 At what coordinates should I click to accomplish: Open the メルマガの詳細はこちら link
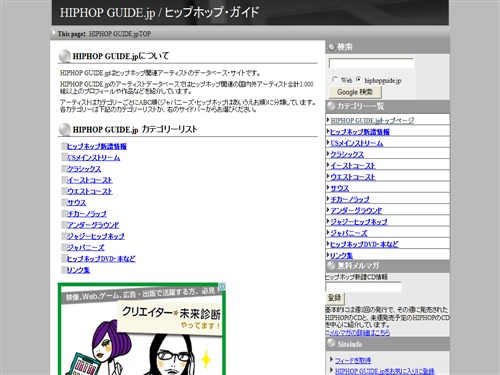point(358,332)
